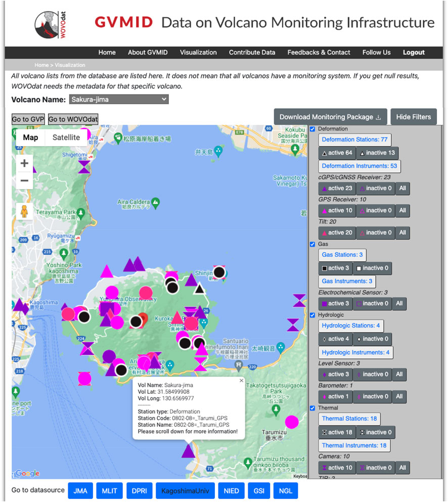Download the Monitoring Package

(330, 117)
